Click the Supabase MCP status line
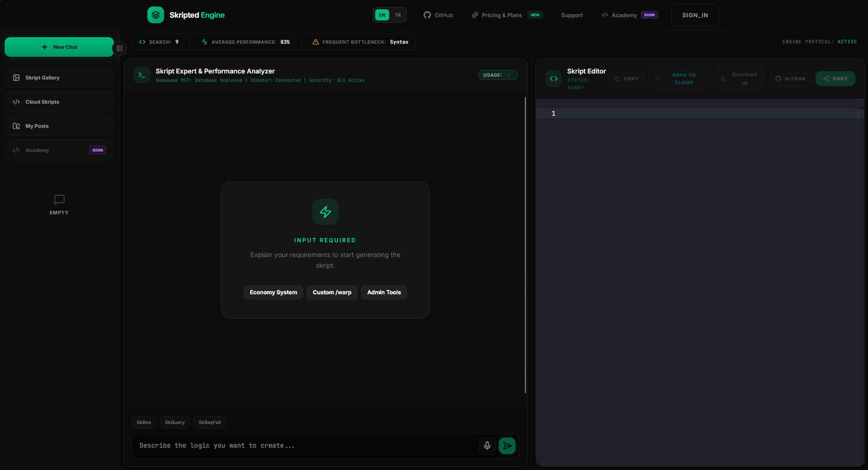This screenshot has height=470, width=868. [x=260, y=80]
